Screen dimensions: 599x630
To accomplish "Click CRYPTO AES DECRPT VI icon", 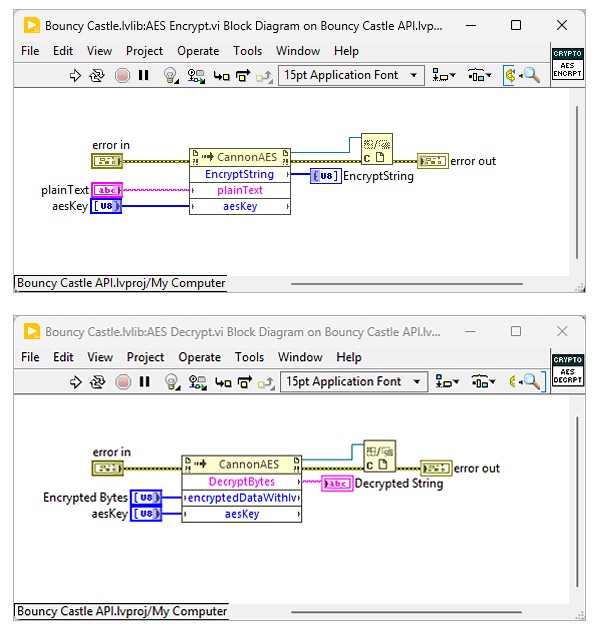I will tap(567, 370).
